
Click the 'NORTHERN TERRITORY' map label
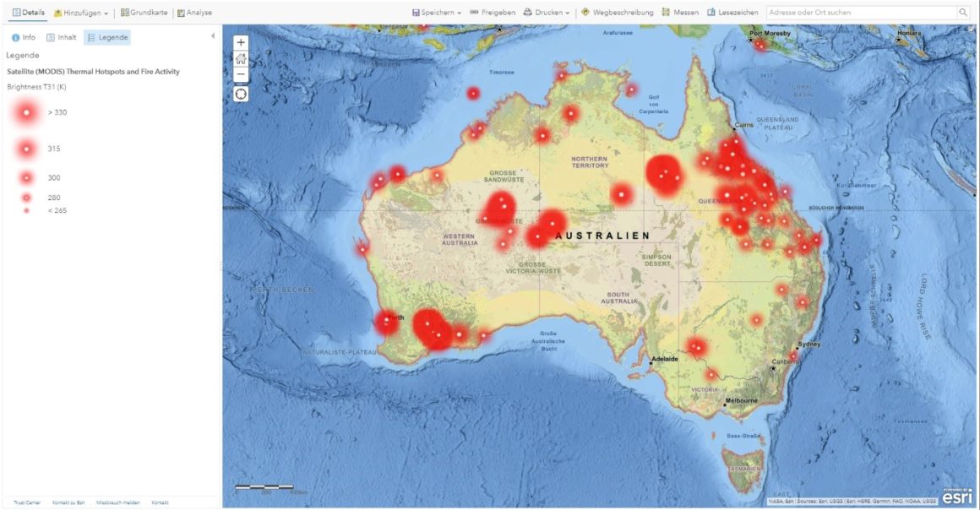590,162
